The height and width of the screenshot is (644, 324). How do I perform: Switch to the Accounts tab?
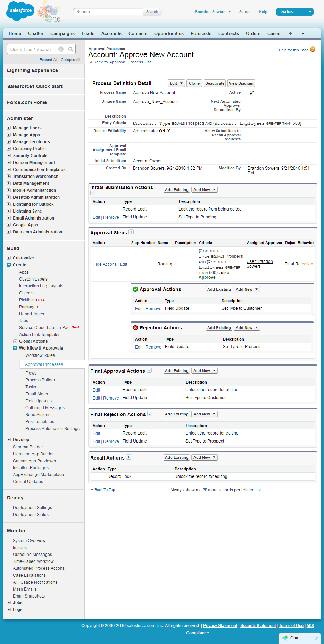coord(111,34)
